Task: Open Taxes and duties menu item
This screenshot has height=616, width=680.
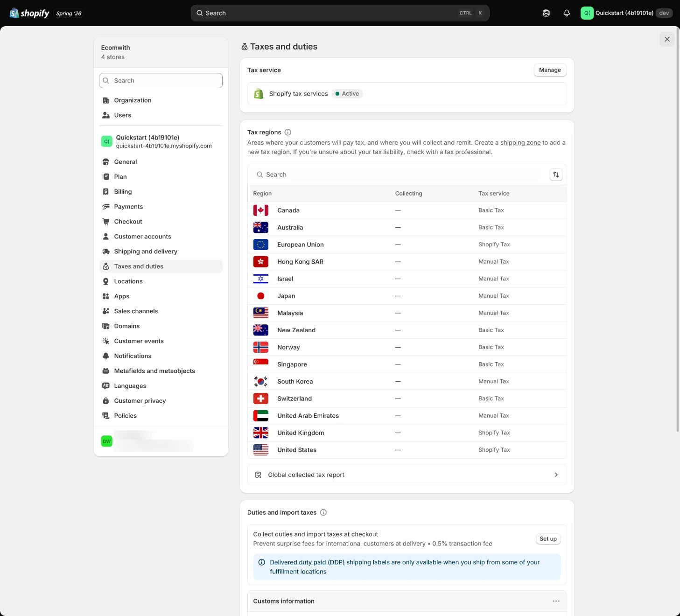Action: pos(161,266)
